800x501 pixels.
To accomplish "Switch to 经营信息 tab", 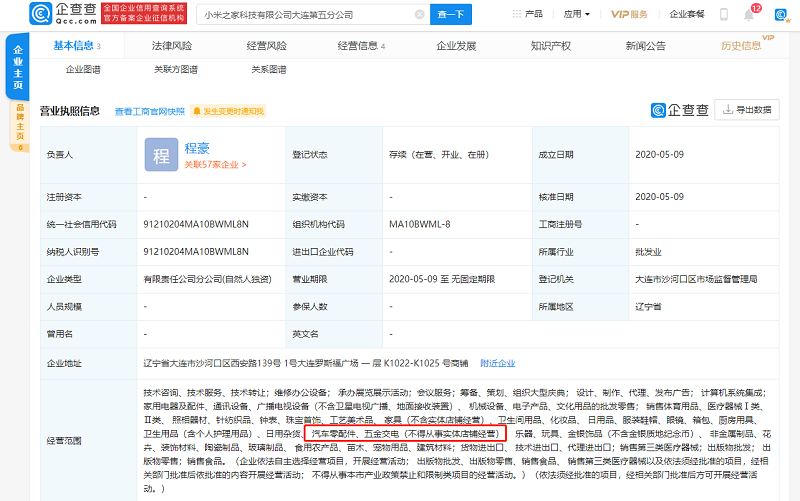I will [x=361, y=45].
